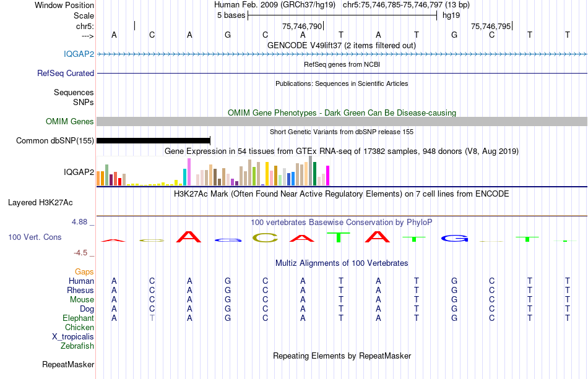Viewport: 588px width, 379px height.
Task: Click the gray OMIM Genes item bar
Action: pos(342,121)
